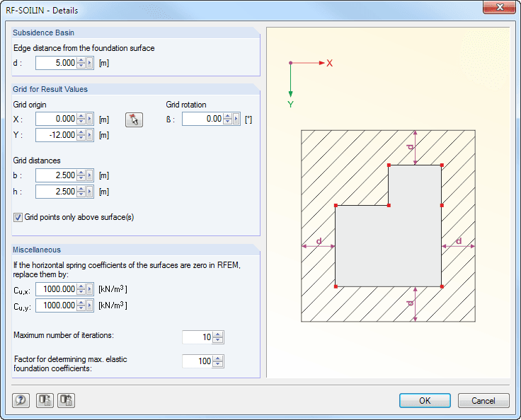Open the flyout arrow beside Grid origin X
The width and height of the screenshot is (521, 420).
click(90, 119)
